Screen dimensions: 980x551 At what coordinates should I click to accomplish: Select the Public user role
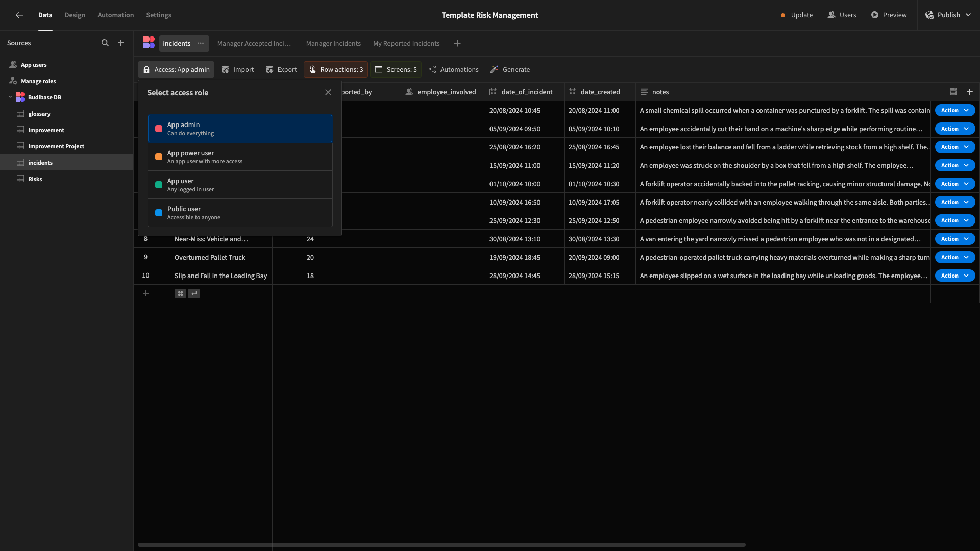[x=240, y=213]
